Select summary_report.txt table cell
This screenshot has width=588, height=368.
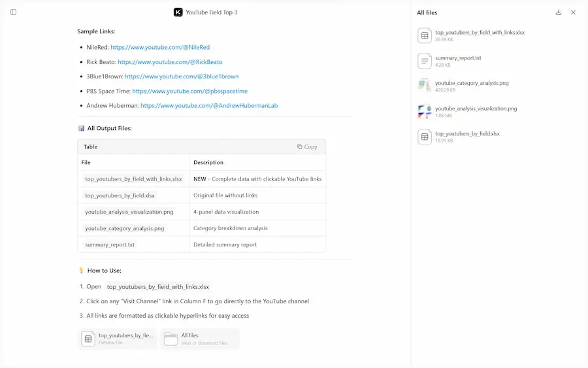pos(133,244)
